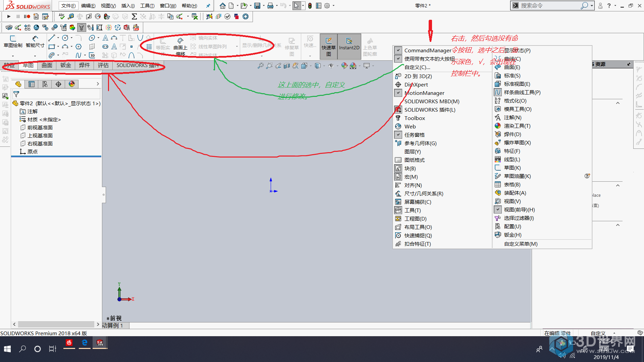
Task: Open dropdown arrow under 草图绘制
Action: [x=13, y=56]
